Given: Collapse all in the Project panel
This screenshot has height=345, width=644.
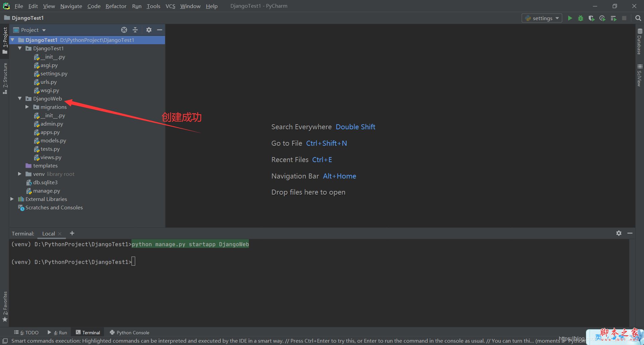Looking at the screenshot, I should pyautogui.click(x=135, y=30).
